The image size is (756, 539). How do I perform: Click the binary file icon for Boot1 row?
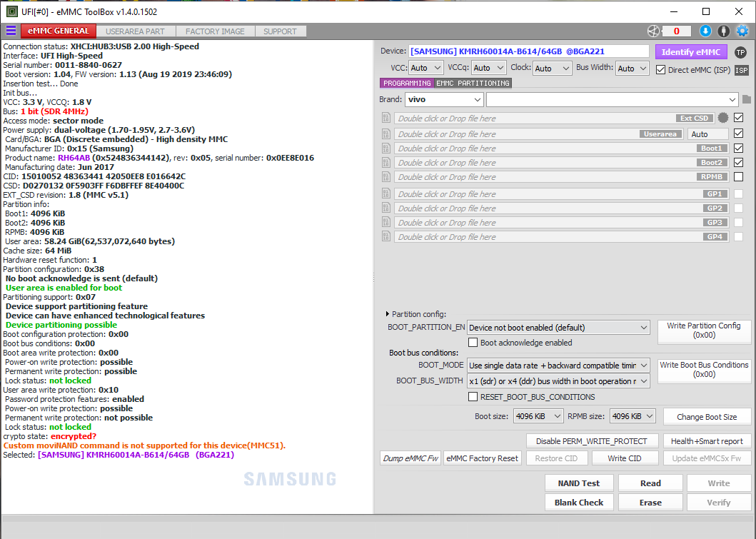tap(385, 148)
